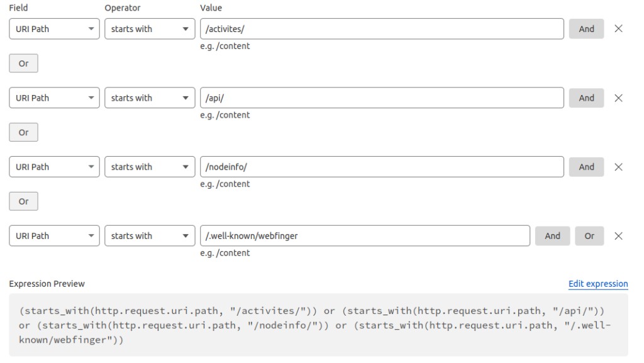Viewport: 644px width, 363px height.
Task: Remove the /activites/ rule row
Action: click(x=618, y=29)
